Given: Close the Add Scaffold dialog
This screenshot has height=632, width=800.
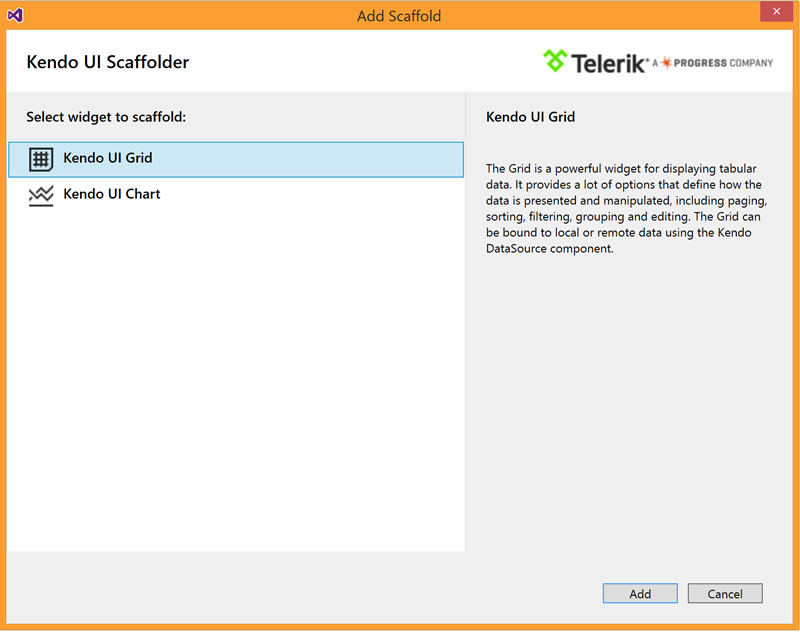Looking at the screenshot, I should click(x=776, y=11).
